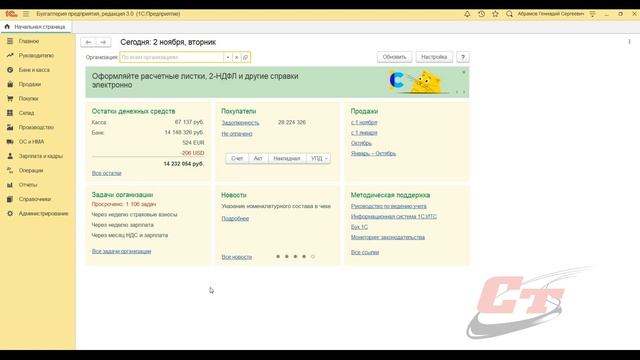
Task: Open the Главное section
Action: tap(29, 41)
